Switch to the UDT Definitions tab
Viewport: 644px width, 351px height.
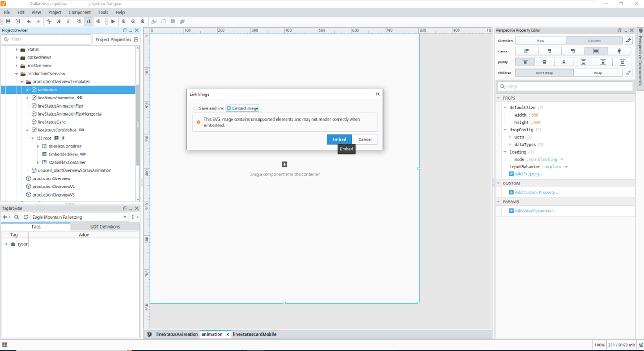[x=105, y=227]
